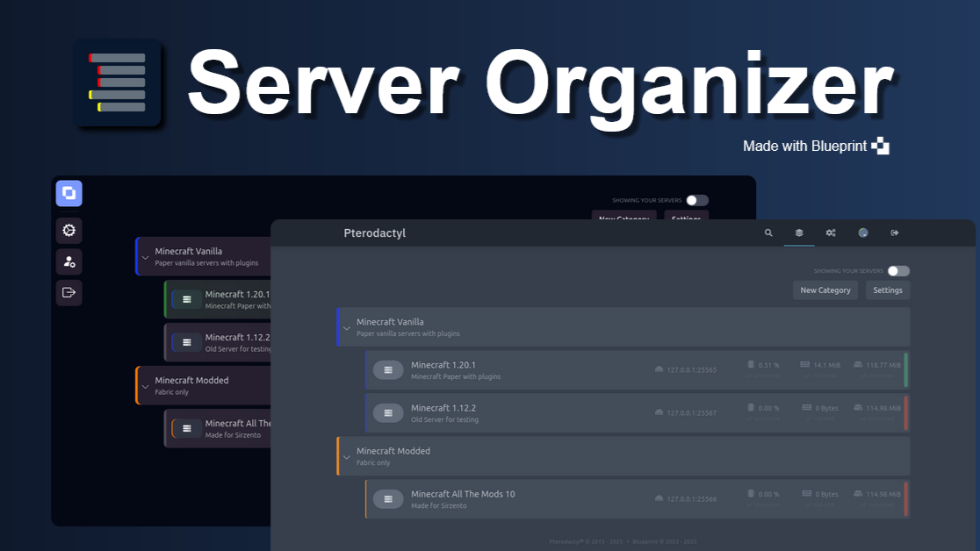Viewport: 980px width, 551px height.
Task: Click the servers icon atop the dark sidebar
Action: tap(68, 193)
